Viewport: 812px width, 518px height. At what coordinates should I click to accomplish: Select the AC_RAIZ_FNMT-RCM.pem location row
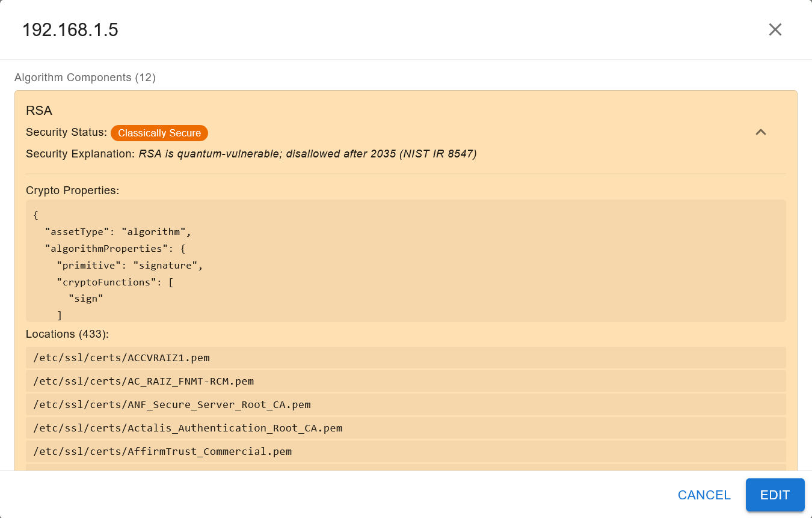pos(143,381)
